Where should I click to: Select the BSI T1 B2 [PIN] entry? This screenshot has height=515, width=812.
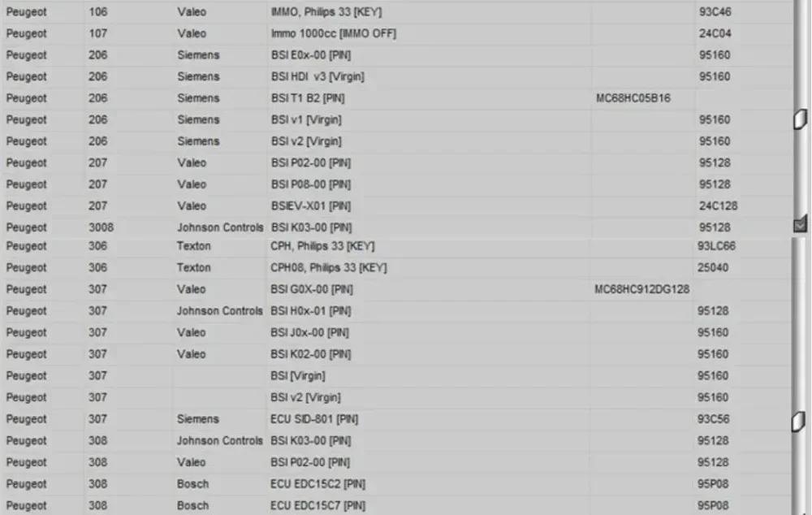click(308, 98)
